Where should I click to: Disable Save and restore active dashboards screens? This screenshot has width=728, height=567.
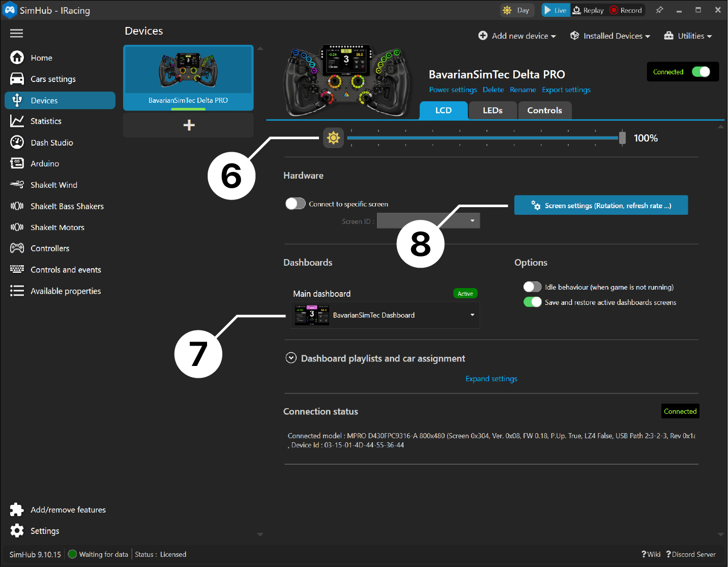(532, 302)
